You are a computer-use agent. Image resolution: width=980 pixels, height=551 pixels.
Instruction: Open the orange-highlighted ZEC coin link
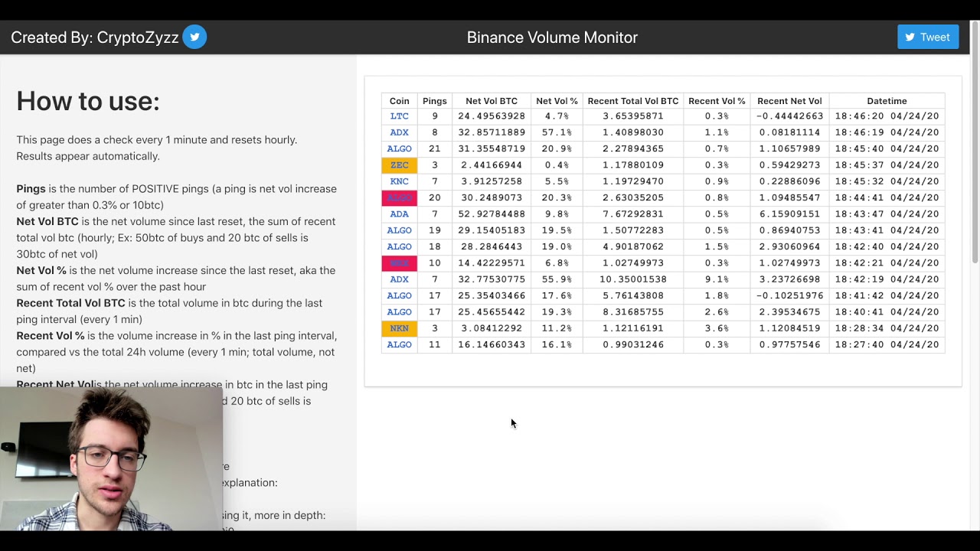(x=399, y=165)
